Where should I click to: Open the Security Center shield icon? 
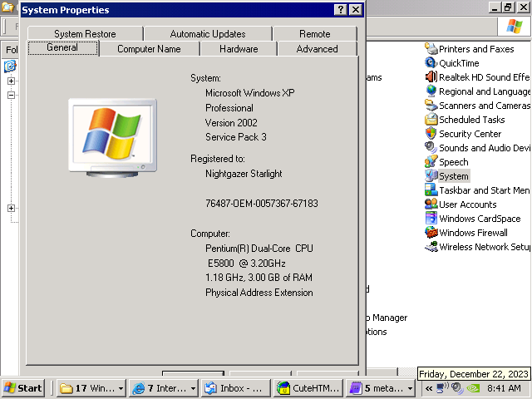(431, 134)
